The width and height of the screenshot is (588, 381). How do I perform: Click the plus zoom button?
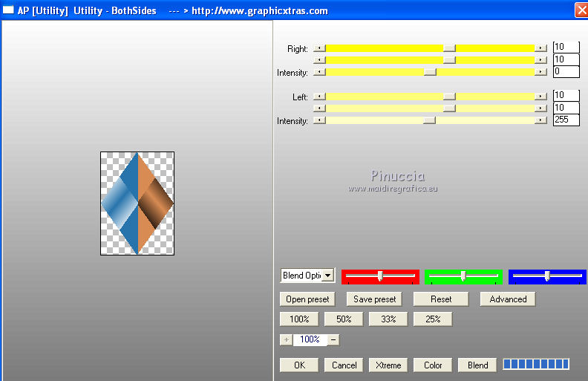pyautogui.click(x=286, y=339)
